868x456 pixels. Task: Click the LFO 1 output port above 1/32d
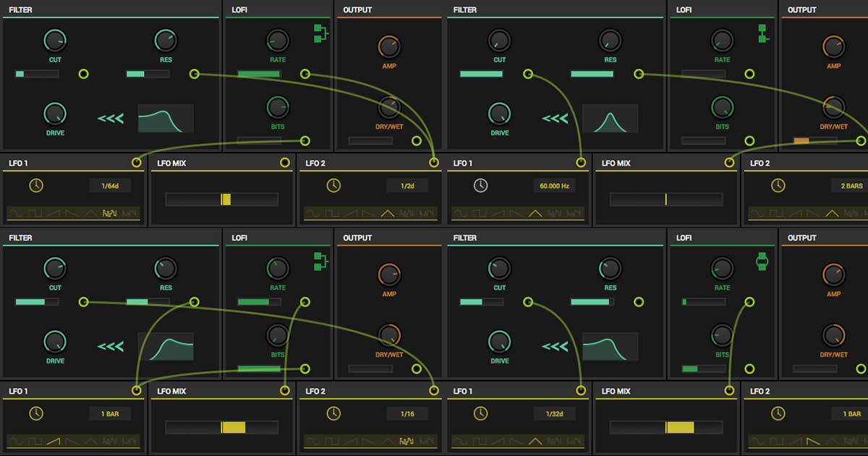(x=581, y=391)
